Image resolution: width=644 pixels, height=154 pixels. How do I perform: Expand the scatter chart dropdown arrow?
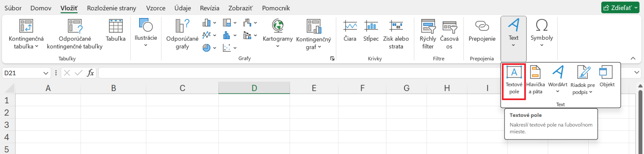[235, 48]
